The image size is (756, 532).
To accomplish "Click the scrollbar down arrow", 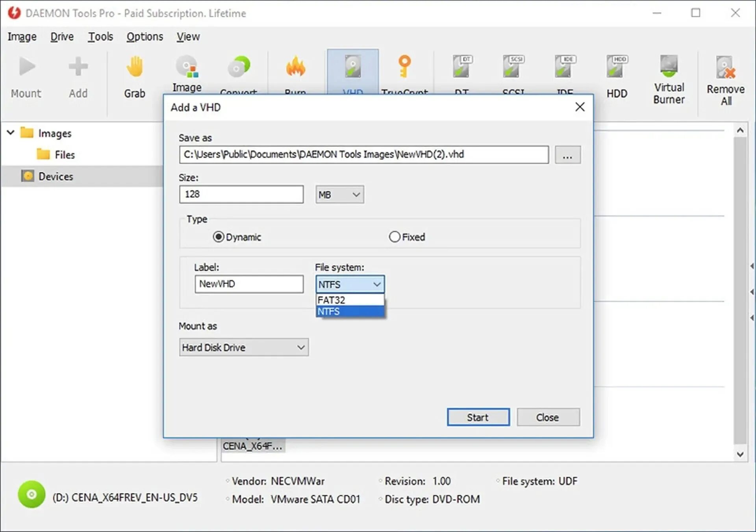I will [740, 454].
